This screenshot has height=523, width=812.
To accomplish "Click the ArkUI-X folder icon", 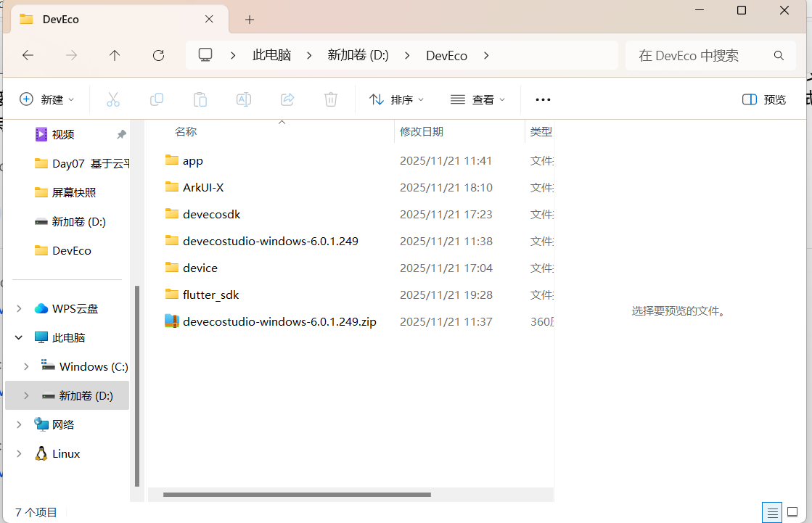I will coord(172,187).
